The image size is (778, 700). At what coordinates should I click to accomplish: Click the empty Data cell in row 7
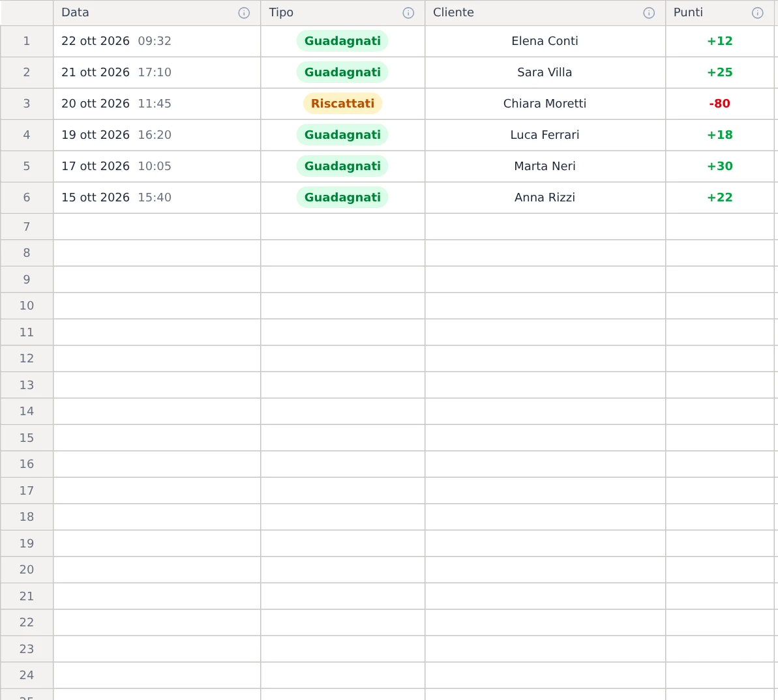click(x=157, y=227)
